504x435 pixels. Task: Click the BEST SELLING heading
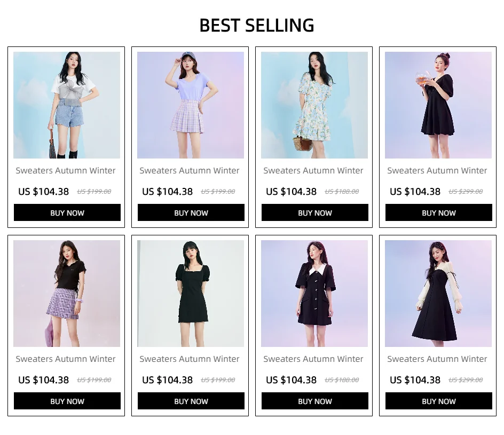pos(257,26)
